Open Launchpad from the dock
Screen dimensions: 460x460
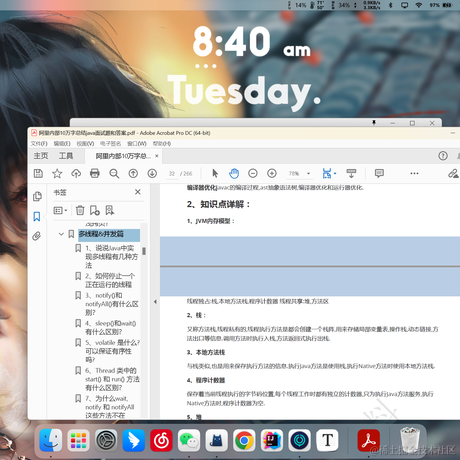[x=78, y=440]
